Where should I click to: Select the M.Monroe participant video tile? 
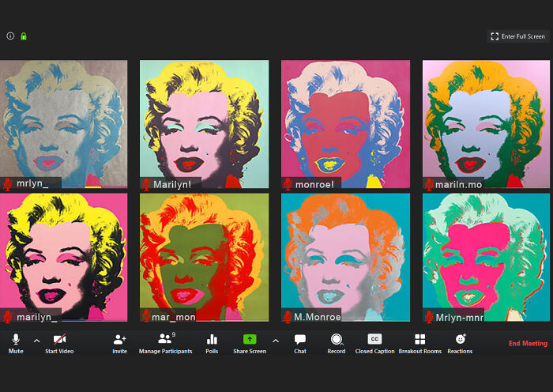tap(346, 257)
